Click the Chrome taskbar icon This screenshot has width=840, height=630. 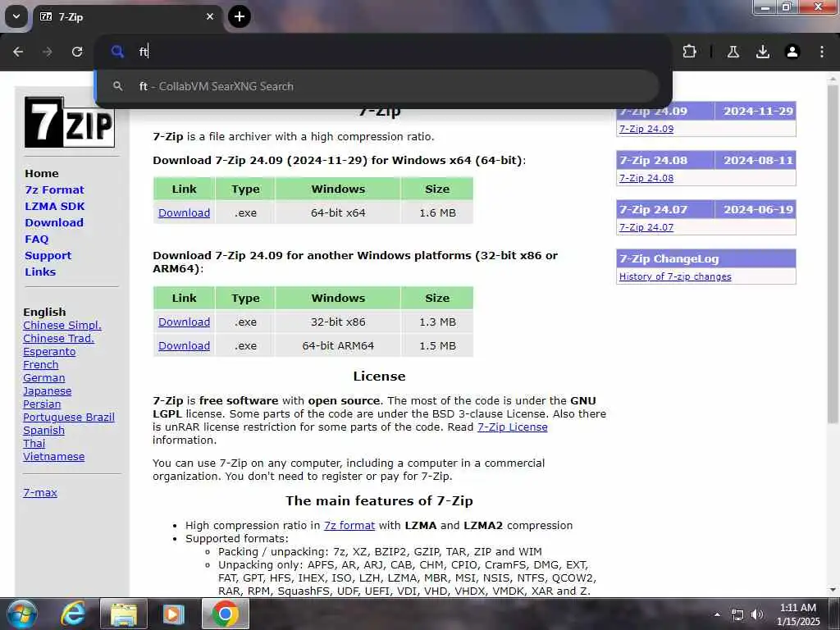(x=225, y=614)
